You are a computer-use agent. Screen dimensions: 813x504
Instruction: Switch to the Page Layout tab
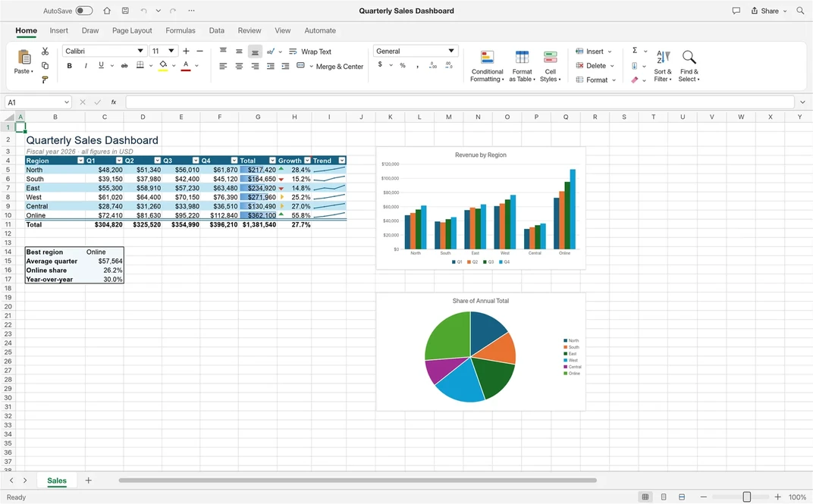(x=132, y=30)
